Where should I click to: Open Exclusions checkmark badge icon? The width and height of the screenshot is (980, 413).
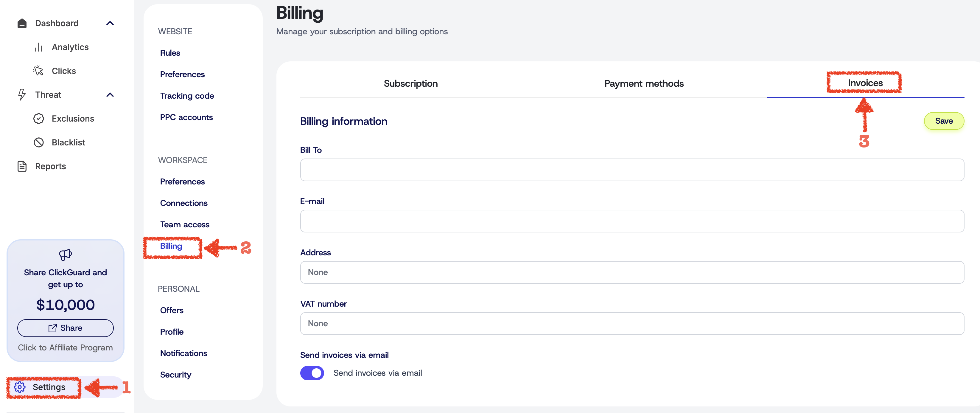(38, 119)
